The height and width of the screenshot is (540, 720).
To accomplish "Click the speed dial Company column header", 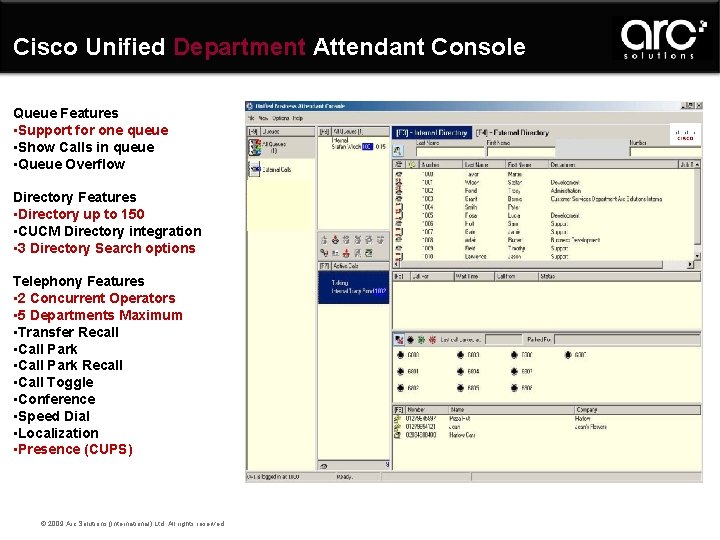I will [x=637, y=410].
